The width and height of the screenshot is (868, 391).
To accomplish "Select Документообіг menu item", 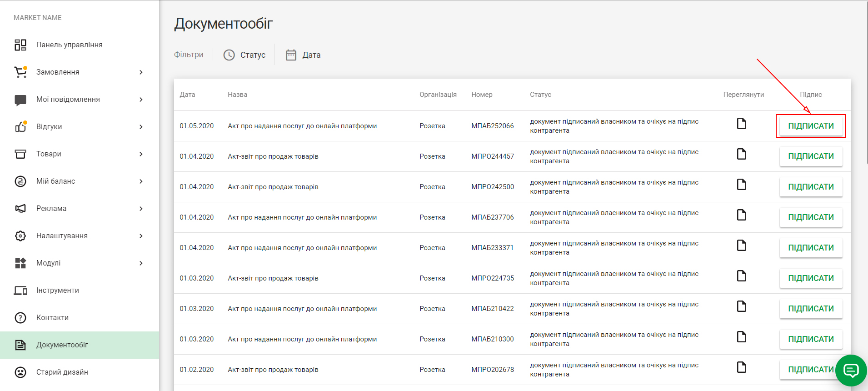I will tap(80, 345).
